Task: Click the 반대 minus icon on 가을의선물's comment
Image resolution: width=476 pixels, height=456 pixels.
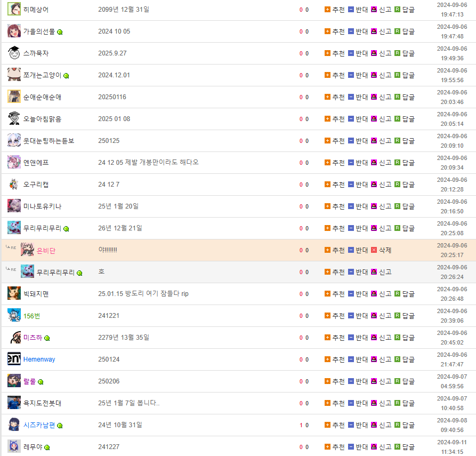Action: pyautogui.click(x=351, y=31)
